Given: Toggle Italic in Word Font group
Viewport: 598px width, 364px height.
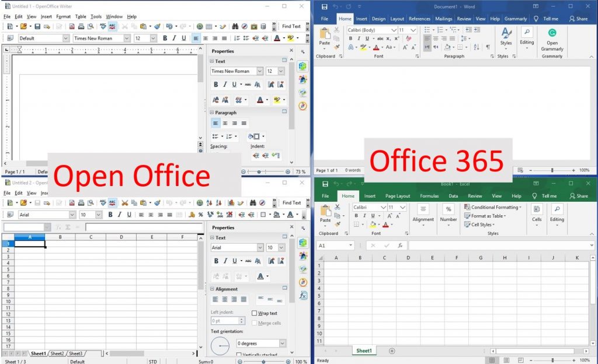Looking at the screenshot, I should click(359, 38).
